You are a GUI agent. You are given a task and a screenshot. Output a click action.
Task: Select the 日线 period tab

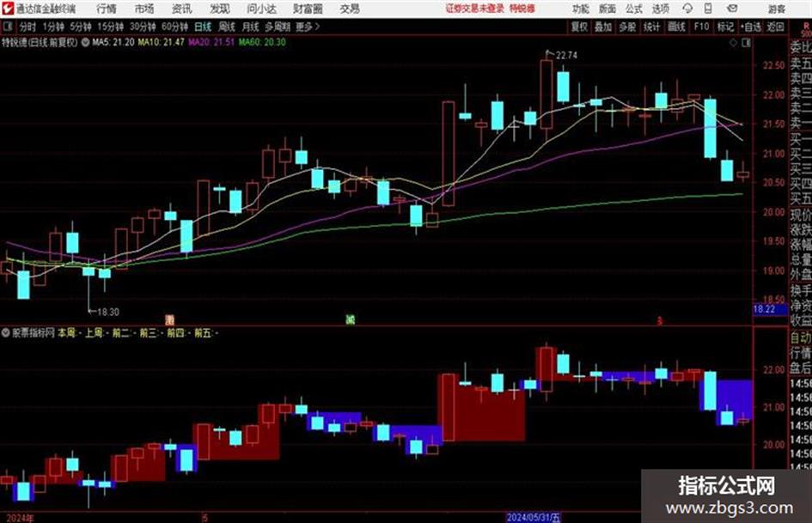(x=203, y=27)
